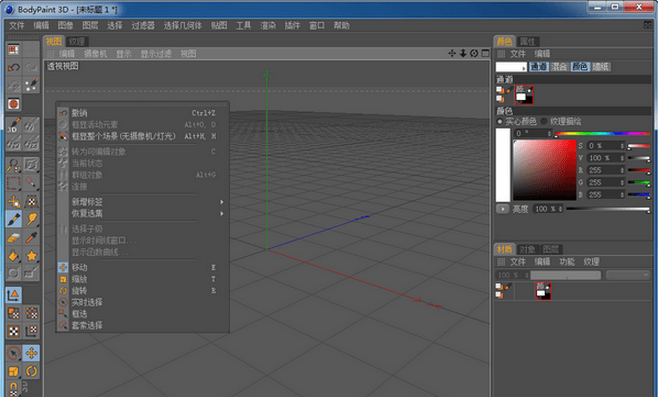The width and height of the screenshot is (658, 397).
Task: Toggle the viewport maximize layout icon
Action: click(486, 53)
